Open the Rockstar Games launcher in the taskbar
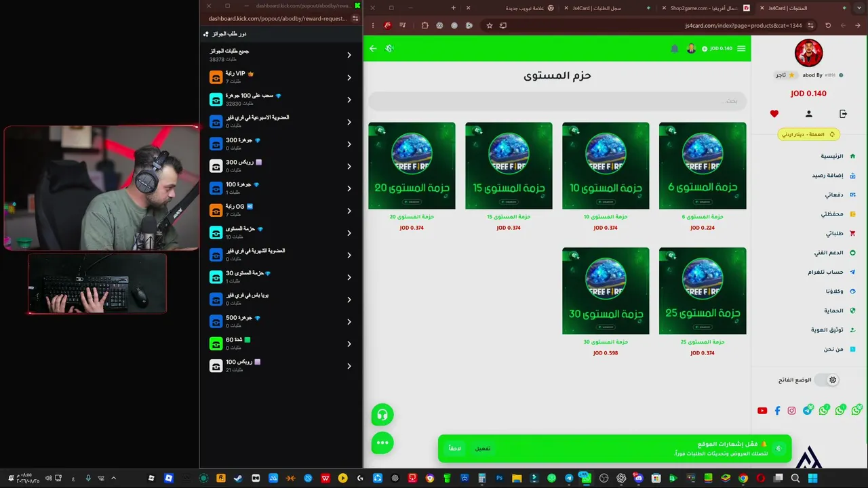Image resolution: width=868 pixels, height=488 pixels. pyautogui.click(x=220, y=479)
